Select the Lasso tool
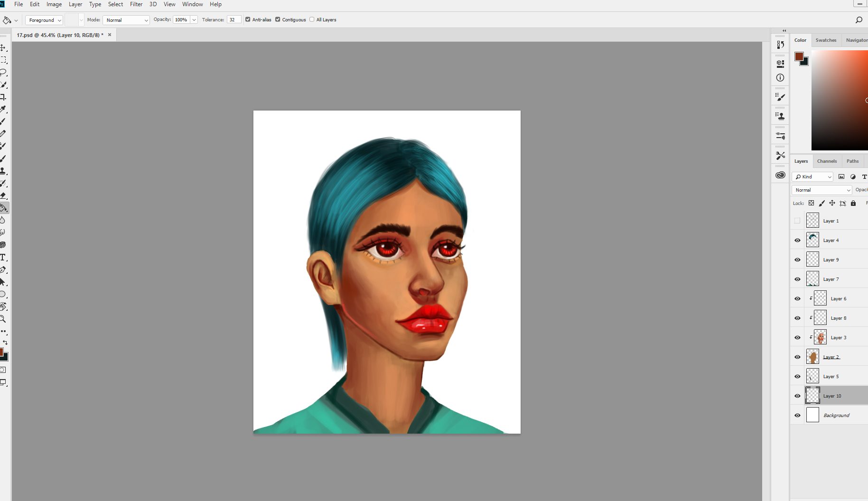Viewport: 868px width, 501px height. [3, 73]
